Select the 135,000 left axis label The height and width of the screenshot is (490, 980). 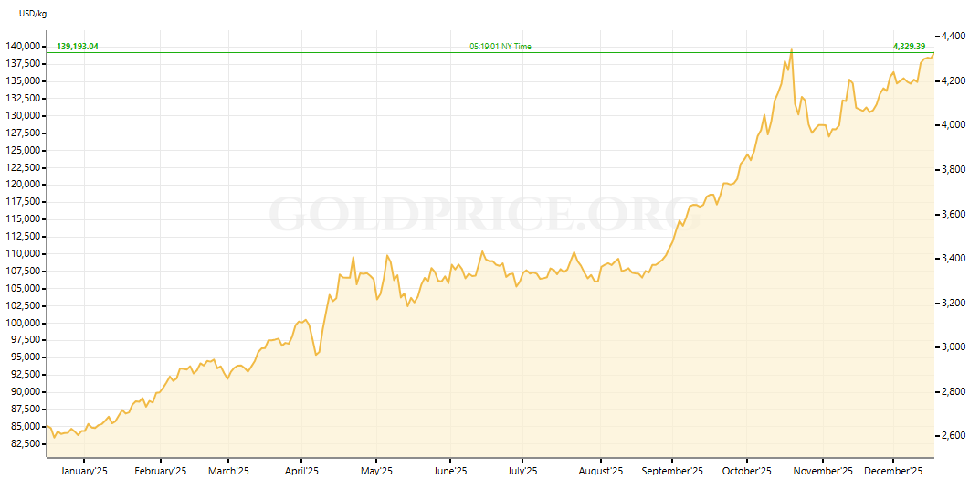(23, 81)
